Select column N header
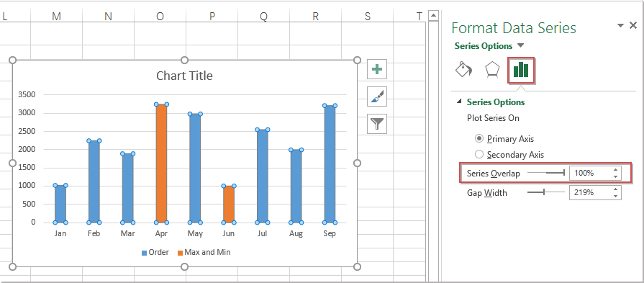 point(108,16)
